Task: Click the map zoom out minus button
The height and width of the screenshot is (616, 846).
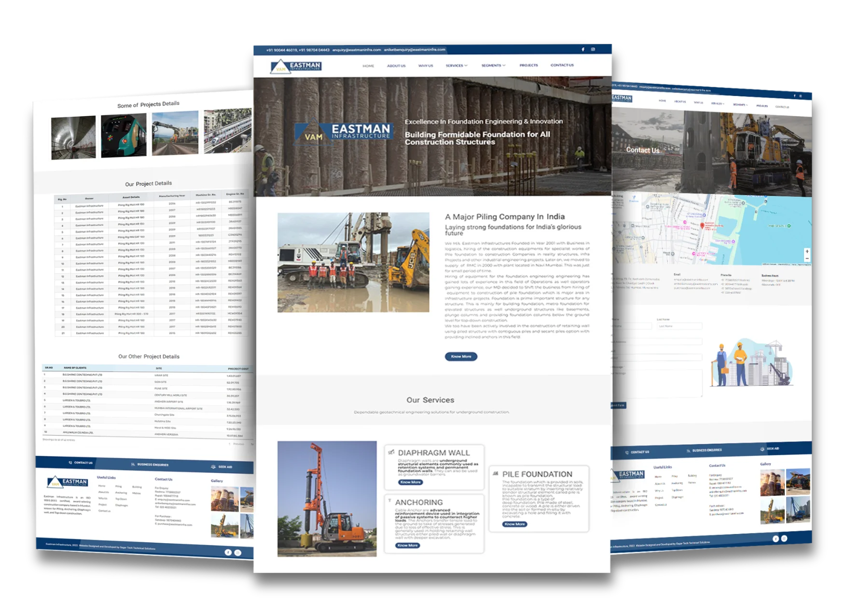Action: [807, 259]
